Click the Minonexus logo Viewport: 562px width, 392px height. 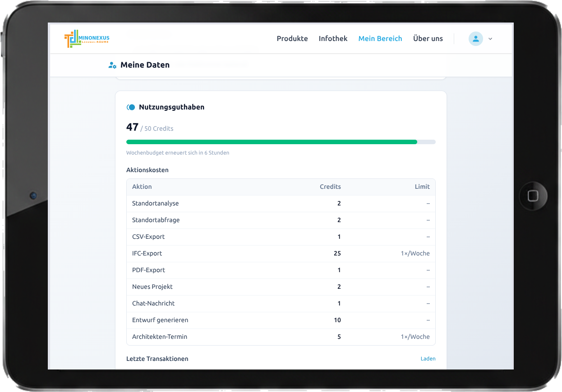[x=87, y=39]
